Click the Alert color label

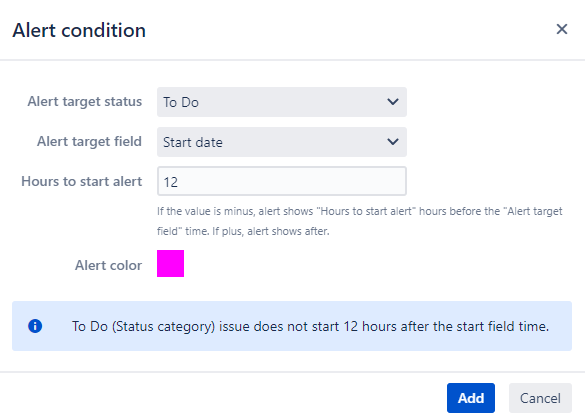[108, 265]
